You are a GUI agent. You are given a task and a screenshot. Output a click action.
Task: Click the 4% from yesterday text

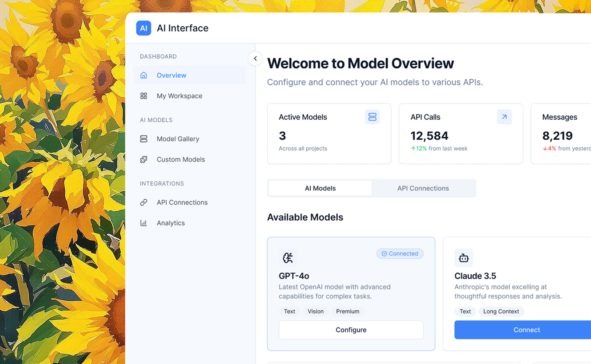(567, 148)
